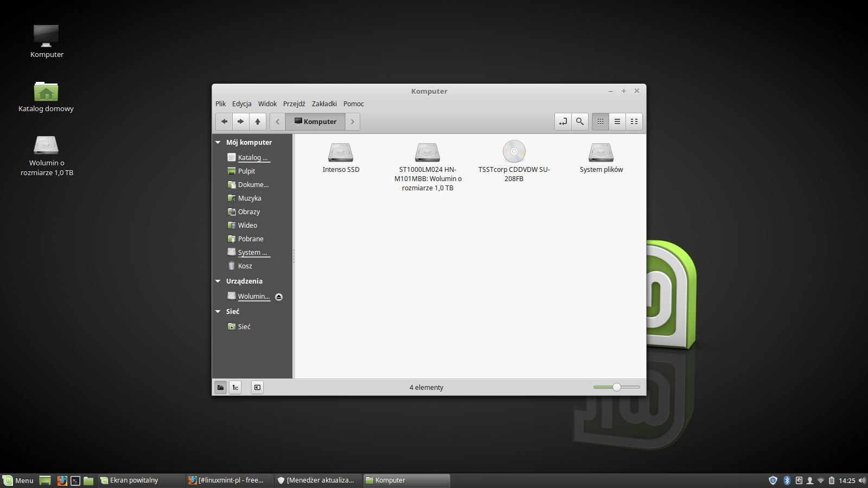Show places in the sidebar

[220, 387]
